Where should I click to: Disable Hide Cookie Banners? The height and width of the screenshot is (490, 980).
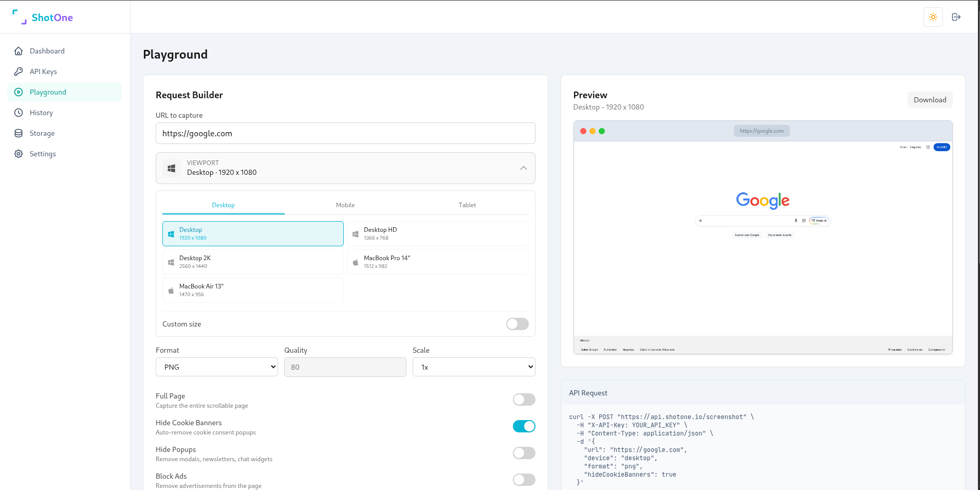[524, 426]
